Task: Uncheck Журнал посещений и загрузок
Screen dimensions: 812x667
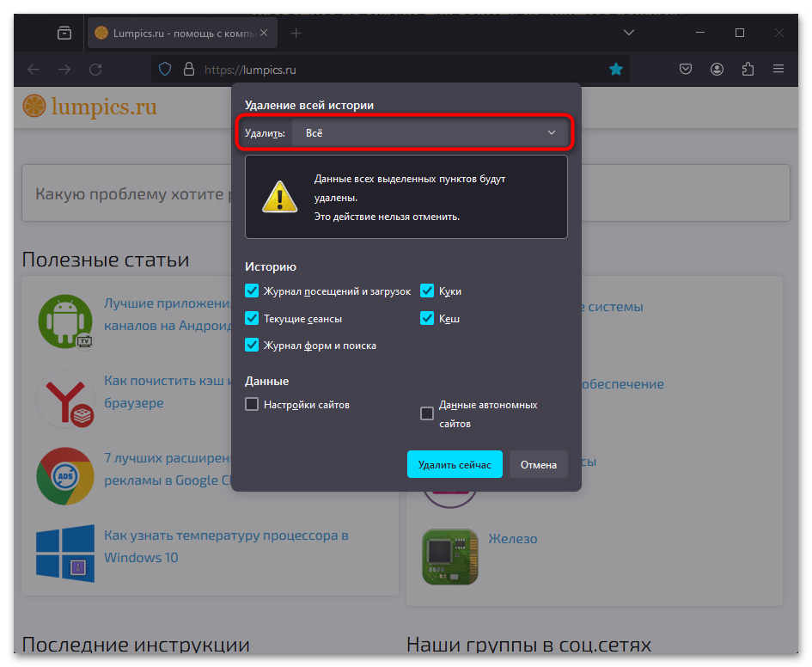Action: tap(252, 291)
